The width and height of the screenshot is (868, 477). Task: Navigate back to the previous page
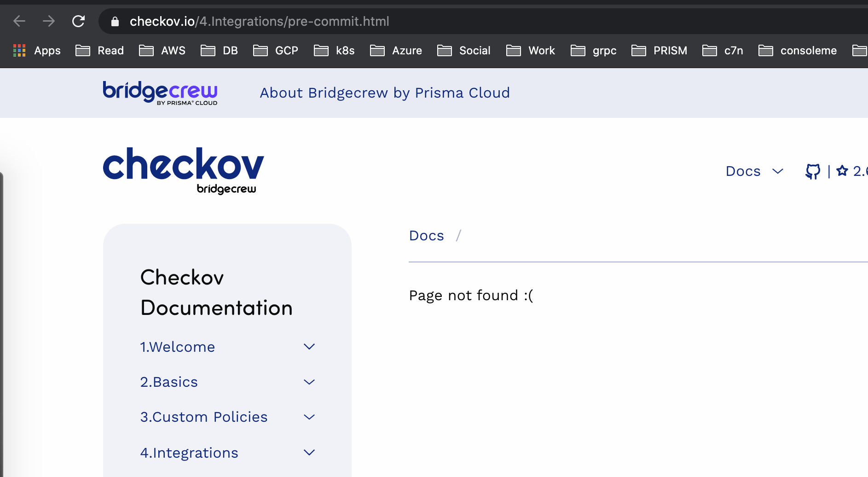pos(19,21)
